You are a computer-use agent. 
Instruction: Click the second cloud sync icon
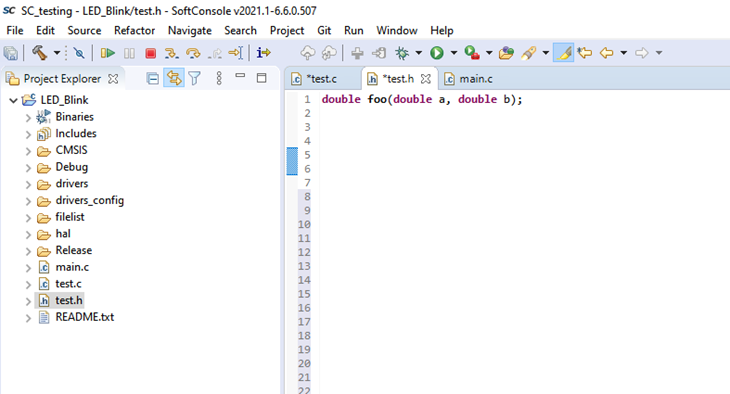tap(329, 53)
